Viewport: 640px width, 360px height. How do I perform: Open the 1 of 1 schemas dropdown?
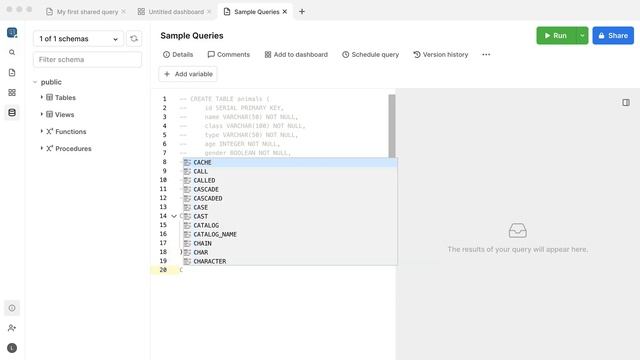[x=78, y=39]
